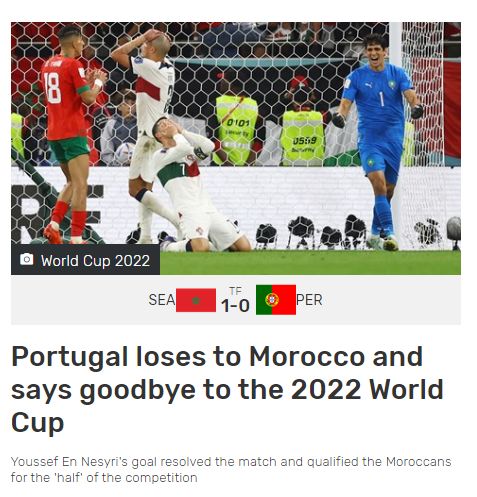477x497 pixels.
Task: Click the TF full-time status label
Action: 235,291
